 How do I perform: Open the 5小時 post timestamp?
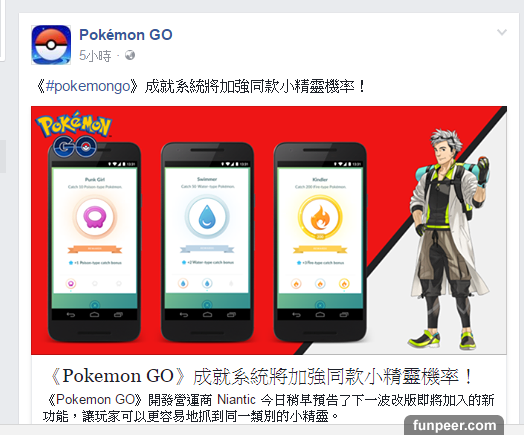point(95,55)
